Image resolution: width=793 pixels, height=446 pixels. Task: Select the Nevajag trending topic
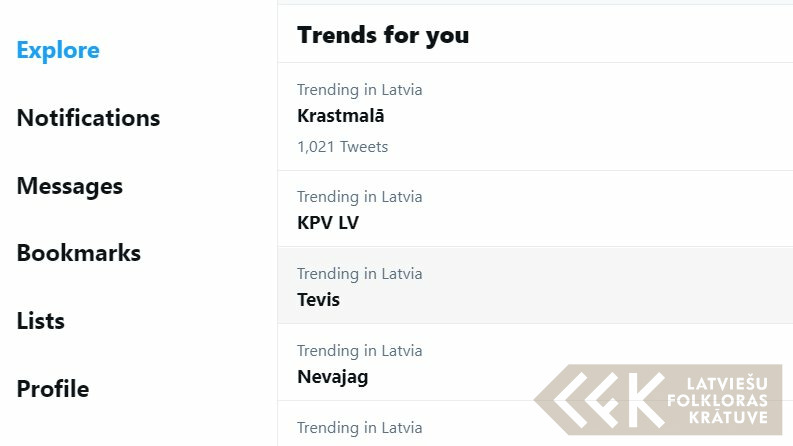[333, 377]
